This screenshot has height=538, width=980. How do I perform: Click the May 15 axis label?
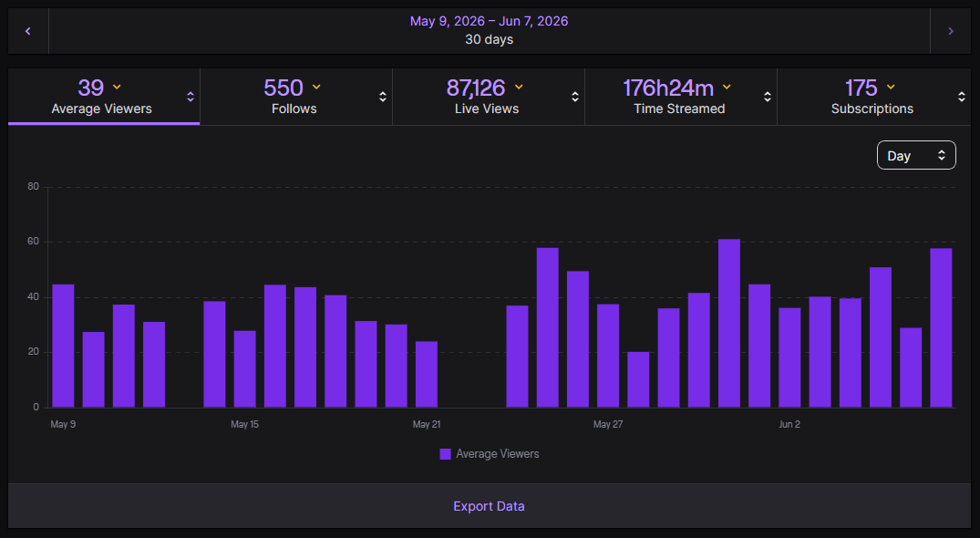(244, 424)
